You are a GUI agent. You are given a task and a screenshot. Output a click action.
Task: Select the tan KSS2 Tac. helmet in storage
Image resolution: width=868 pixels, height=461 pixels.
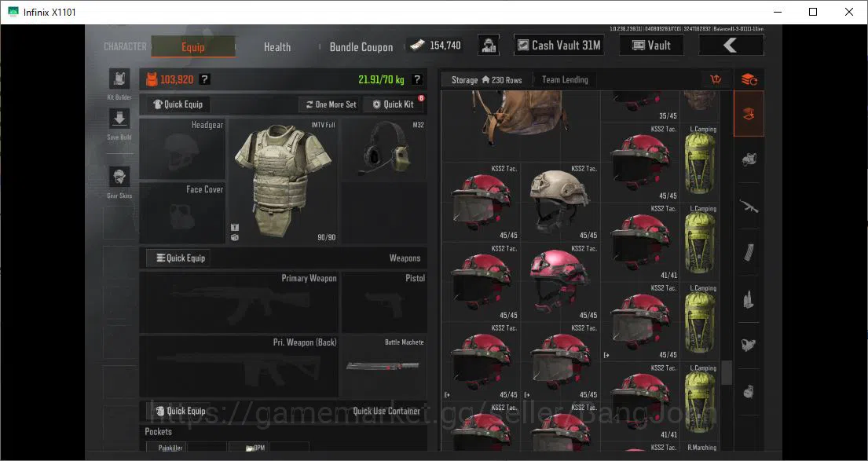point(560,202)
